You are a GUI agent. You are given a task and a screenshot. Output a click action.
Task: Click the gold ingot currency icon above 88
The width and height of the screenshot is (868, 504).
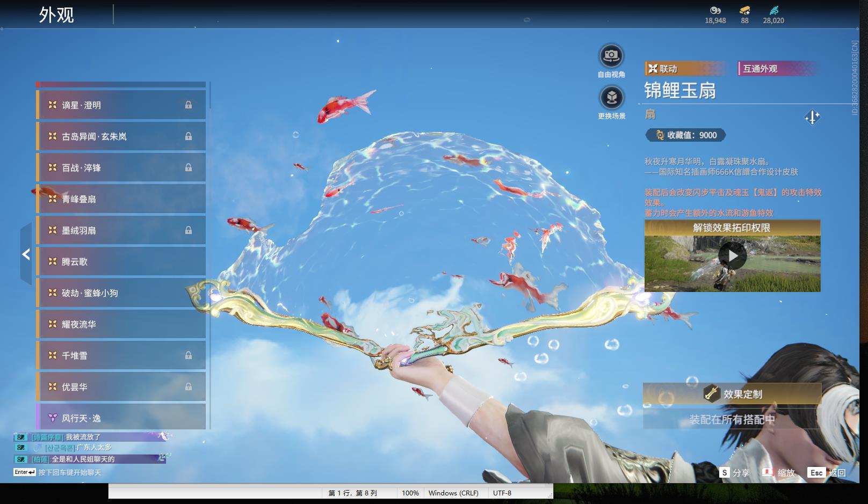coord(744,10)
